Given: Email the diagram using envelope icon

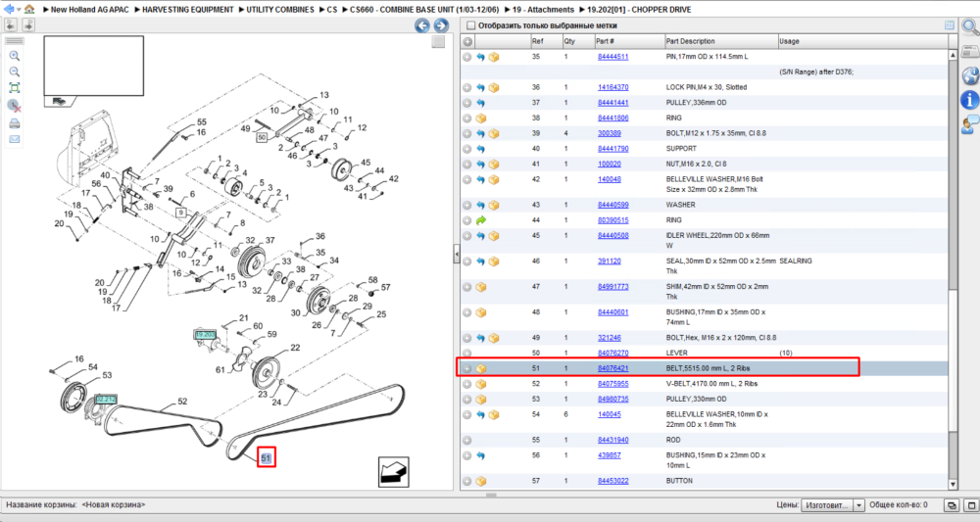Looking at the screenshot, I should point(15,139).
